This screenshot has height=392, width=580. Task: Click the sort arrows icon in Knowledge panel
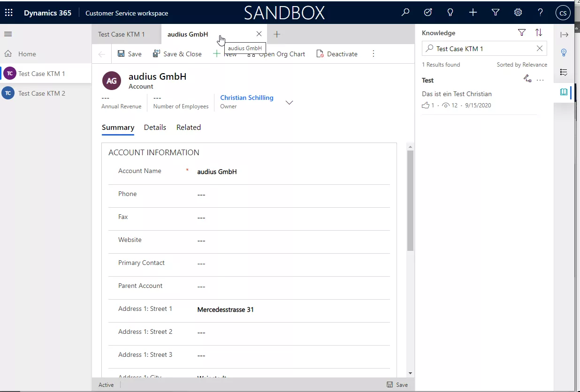click(539, 33)
